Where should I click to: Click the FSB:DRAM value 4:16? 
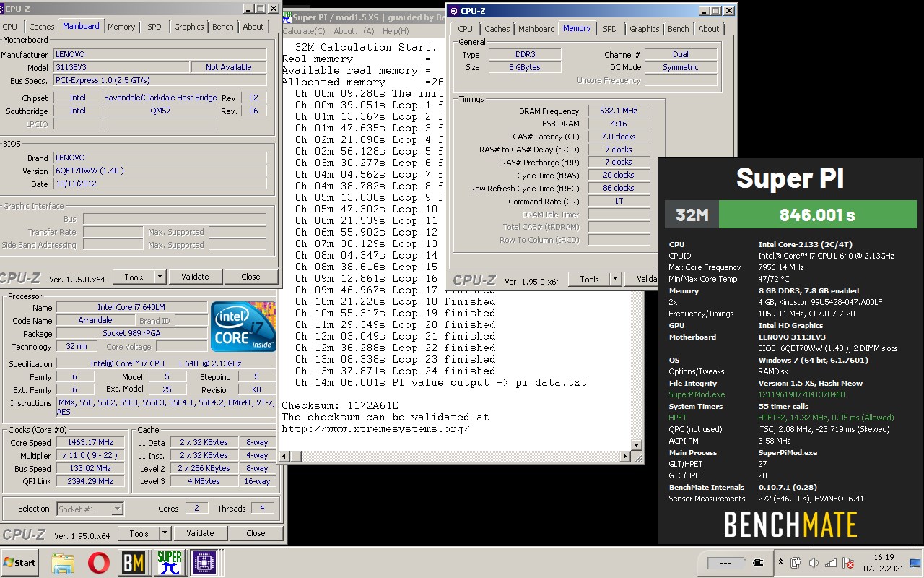619,124
